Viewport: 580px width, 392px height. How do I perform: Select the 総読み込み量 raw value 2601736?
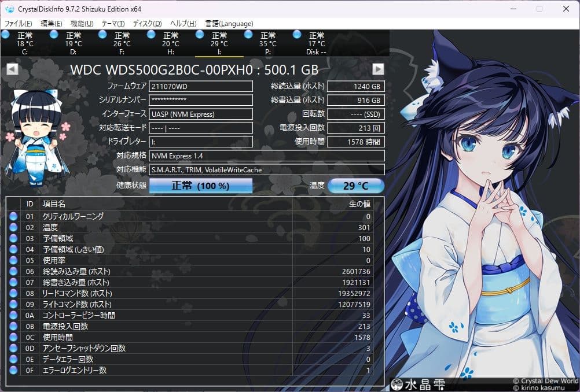pos(356,272)
